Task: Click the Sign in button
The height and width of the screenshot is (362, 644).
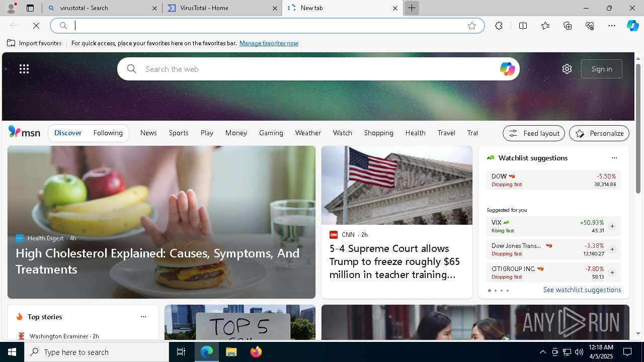Action: (602, 69)
